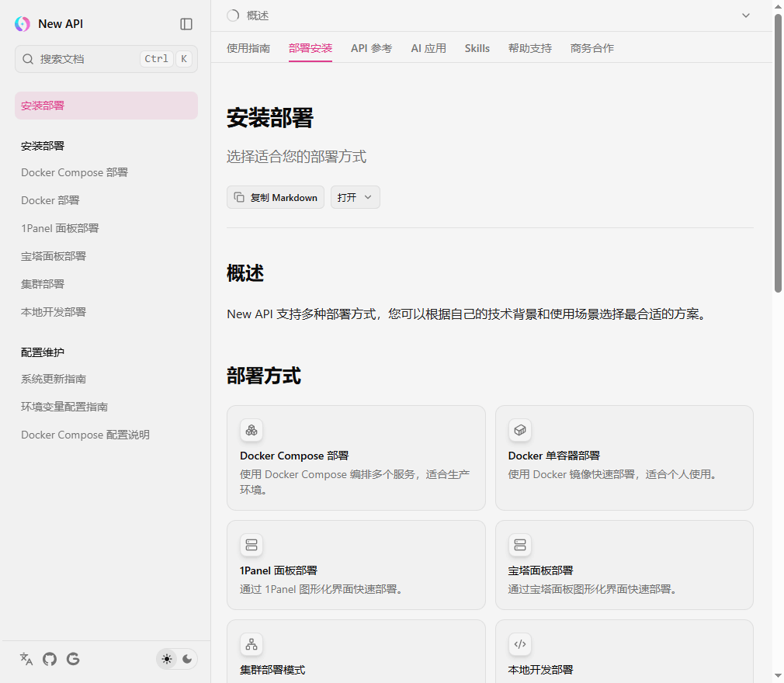The image size is (784, 683).
Task: Switch theme to light mode sun icon
Action: coord(166,659)
